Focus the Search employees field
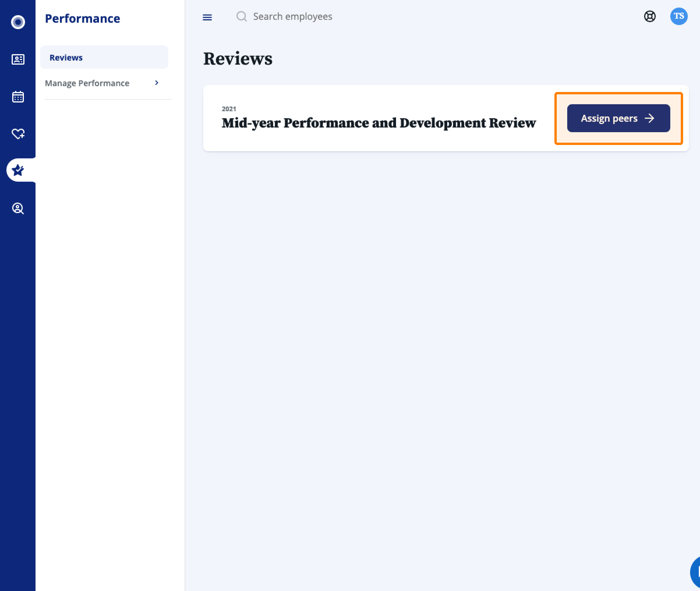This screenshot has height=591, width=700. [x=292, y=16]
